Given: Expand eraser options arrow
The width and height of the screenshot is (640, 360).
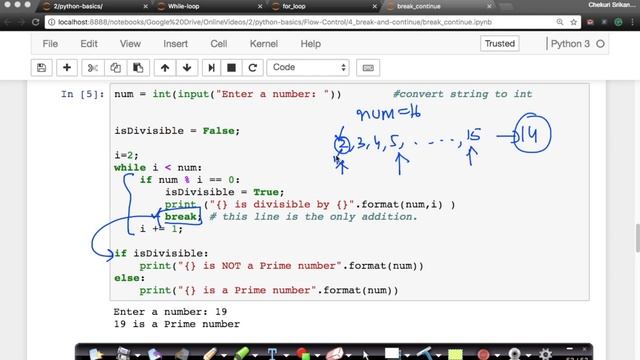Looking at the screenshot, I should click(349, 356).
